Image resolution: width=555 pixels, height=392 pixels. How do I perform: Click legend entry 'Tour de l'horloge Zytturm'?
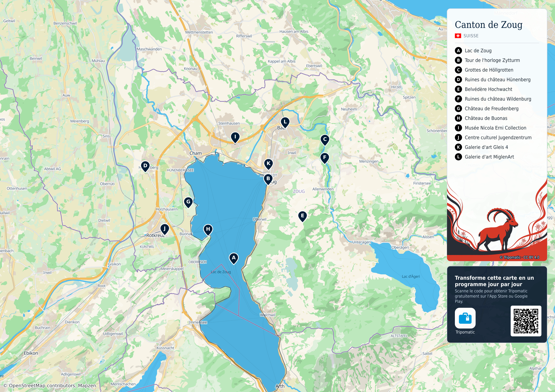click(492, 60)
